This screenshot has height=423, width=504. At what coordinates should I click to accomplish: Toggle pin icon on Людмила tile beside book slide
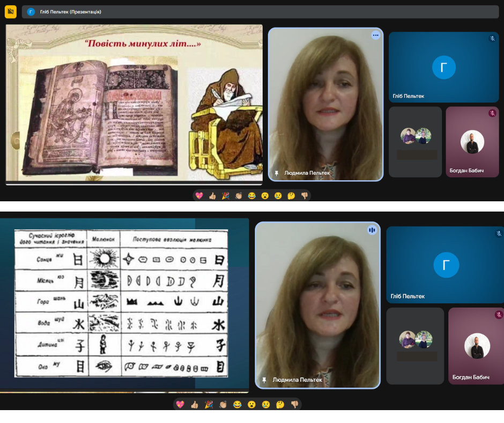click(277, 173)
